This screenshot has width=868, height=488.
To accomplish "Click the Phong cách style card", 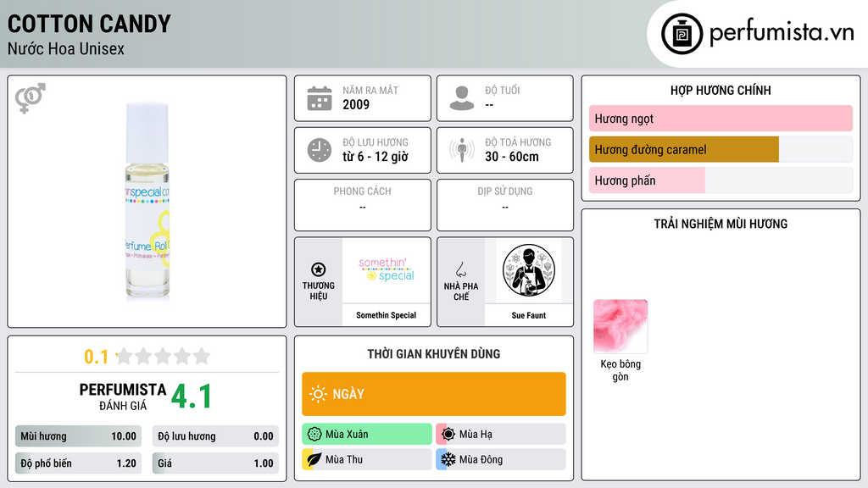I will 363,205.
